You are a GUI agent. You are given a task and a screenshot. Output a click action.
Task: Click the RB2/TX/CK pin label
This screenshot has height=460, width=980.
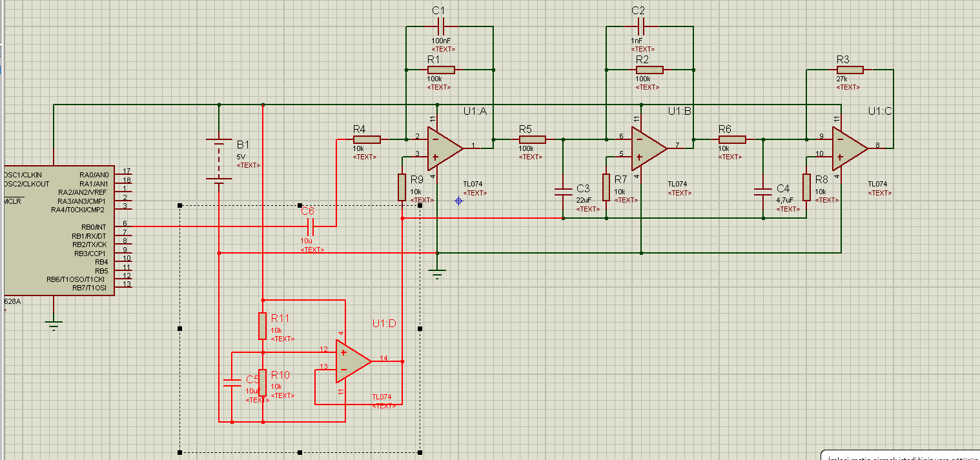tap(90, 245)
